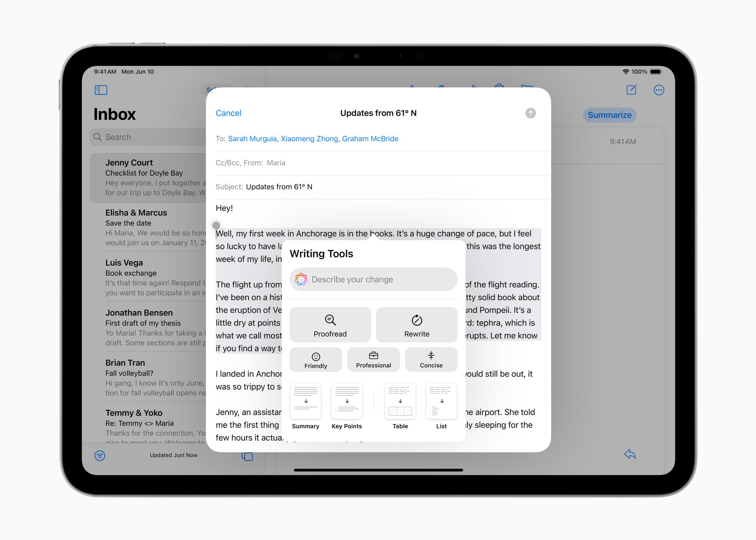Image resolution: width=756 pixels, height=540 pixels.
Task: Click the Friendly tone icon
Action: tap(315, 358)
